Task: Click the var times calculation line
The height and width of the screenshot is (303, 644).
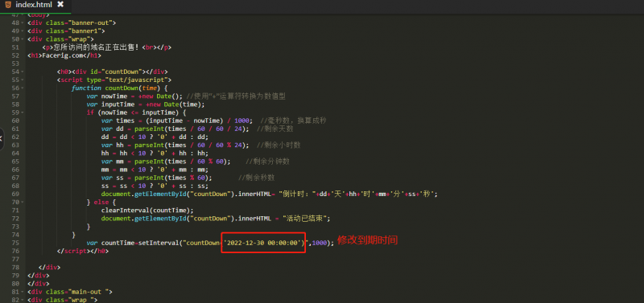Action: point(177,121)
